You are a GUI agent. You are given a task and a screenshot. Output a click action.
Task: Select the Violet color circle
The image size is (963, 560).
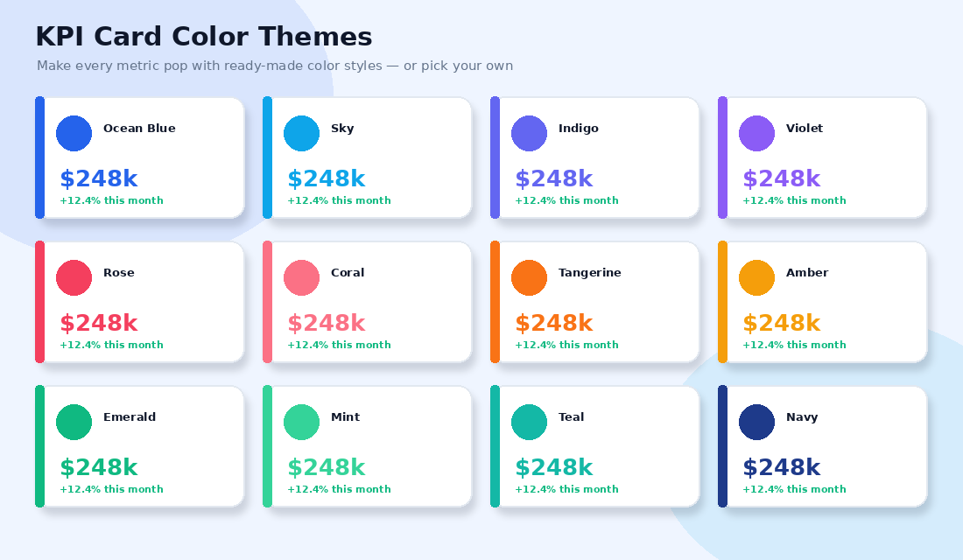tap(756, 133)
